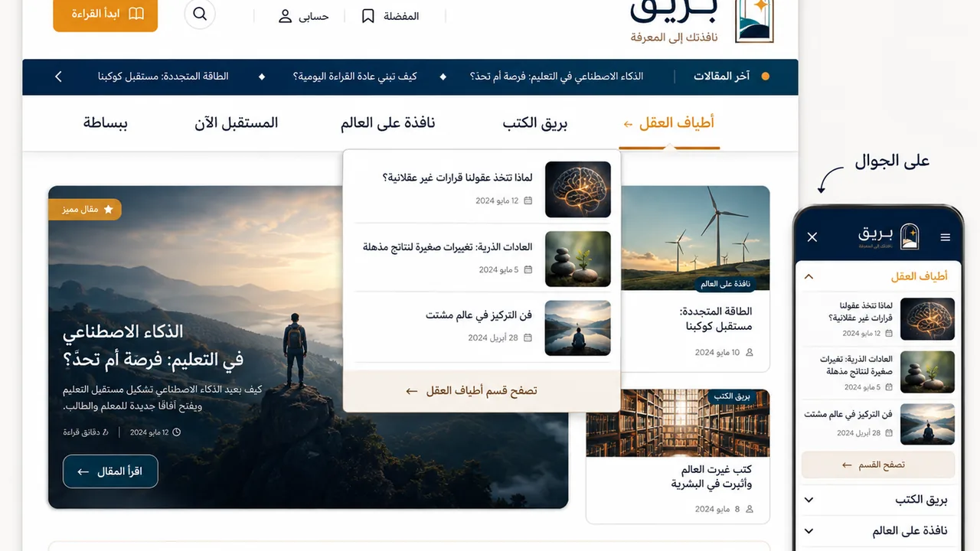Image resolution: width=980 pixels, height=551 pixels.
Task: Select the ببساطة navigation tab
Action: [106, 123]
